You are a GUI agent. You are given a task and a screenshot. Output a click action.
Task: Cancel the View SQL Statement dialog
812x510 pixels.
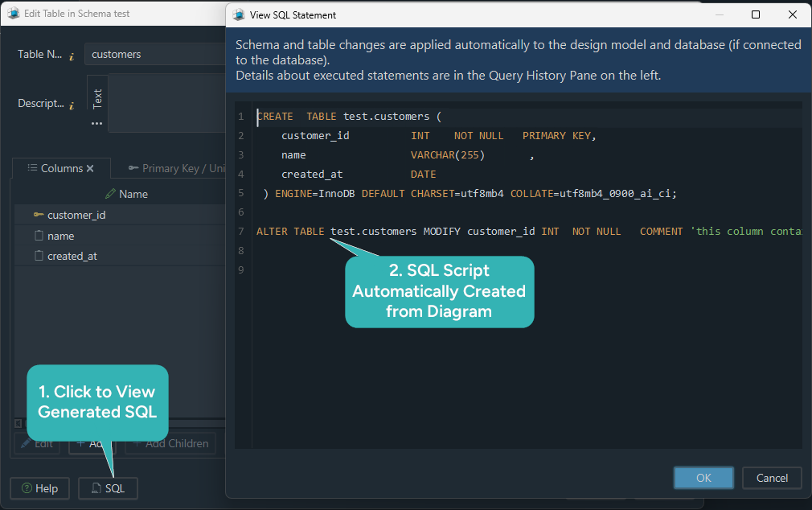772,478
